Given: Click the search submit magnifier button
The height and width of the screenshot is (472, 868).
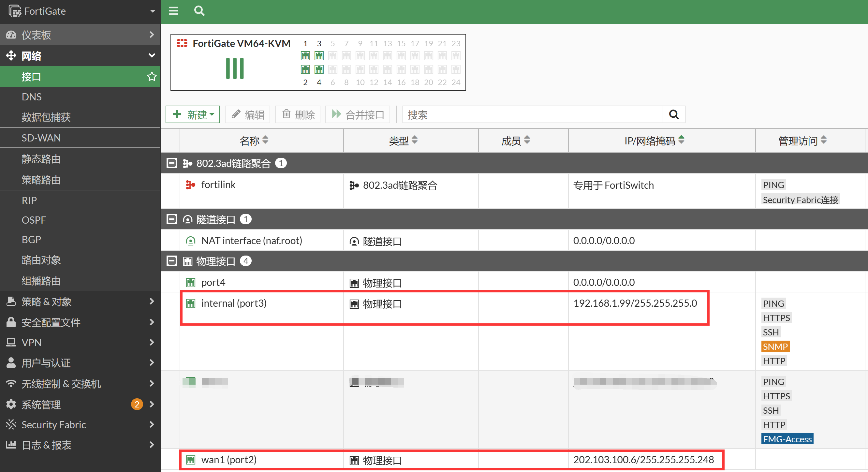Looking at the screenshot, I should click(674, 115).
